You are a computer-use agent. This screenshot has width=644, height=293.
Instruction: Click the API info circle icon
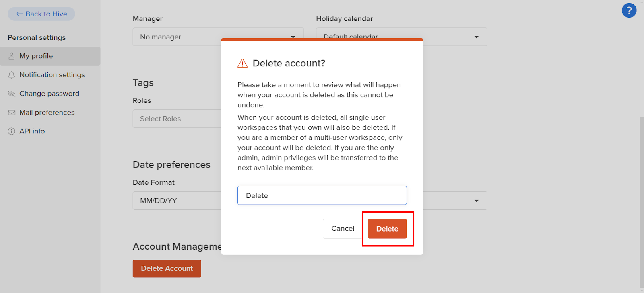point(12,131)
